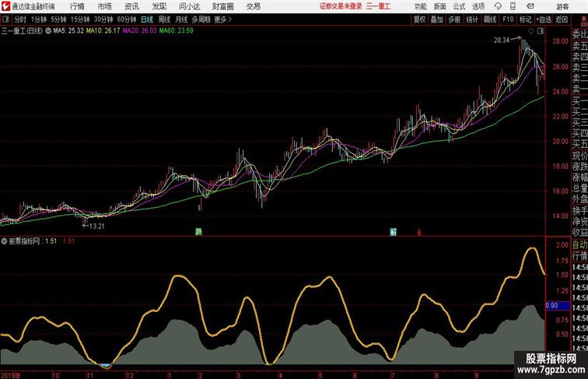Image resolution: width=588 pixels, height=379 pixels.
Task: Select the 日线 daily period tab
Action: pos(147,19)
